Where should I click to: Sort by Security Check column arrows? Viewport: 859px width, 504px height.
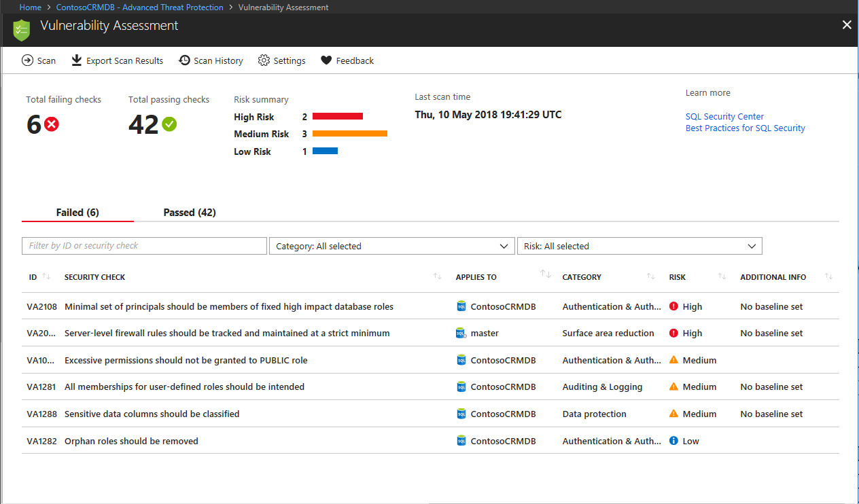click(438, 276)
